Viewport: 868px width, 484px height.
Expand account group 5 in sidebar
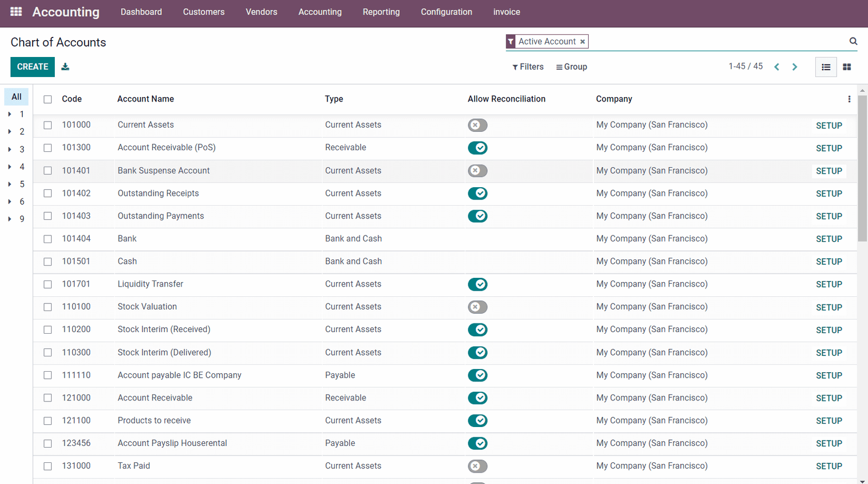click(10, 184)
